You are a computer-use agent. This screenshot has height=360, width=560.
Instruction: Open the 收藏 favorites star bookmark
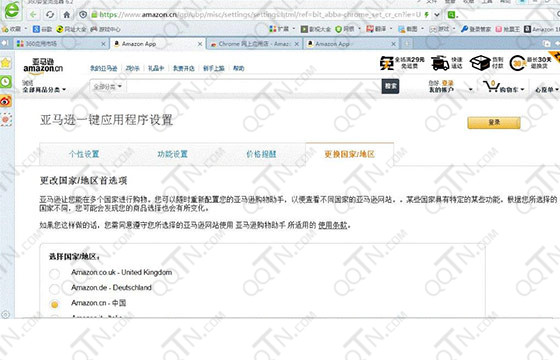(x=12, y=29)
